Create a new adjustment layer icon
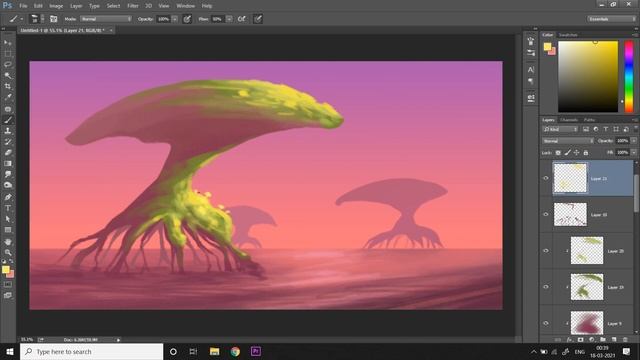The width and height of the screenshot is (640, 360). [591, 340]
